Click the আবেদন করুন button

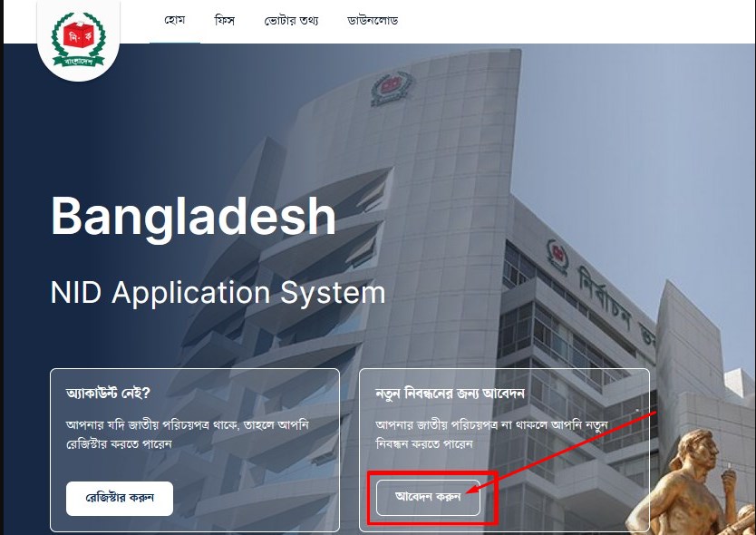[428, 498]
